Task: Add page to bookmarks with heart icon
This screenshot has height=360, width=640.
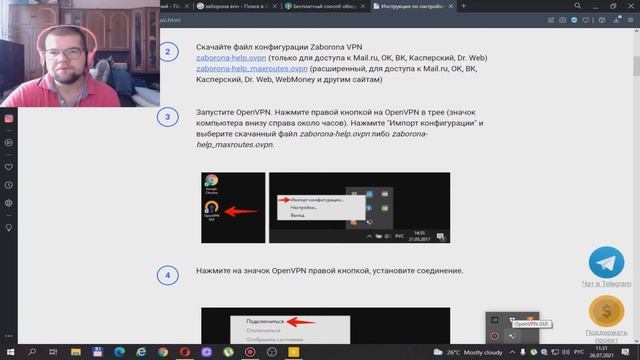Action: click(586, 20)
